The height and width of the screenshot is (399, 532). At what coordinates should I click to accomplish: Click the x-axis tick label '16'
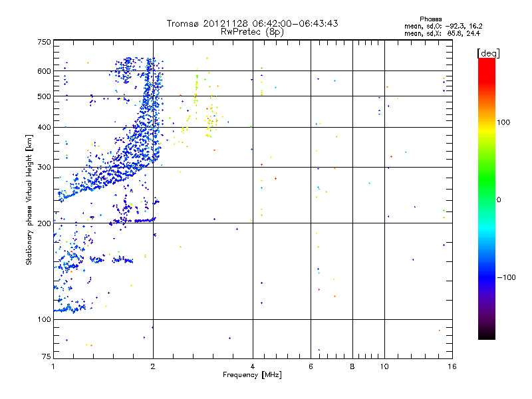(x=452, y=366)
